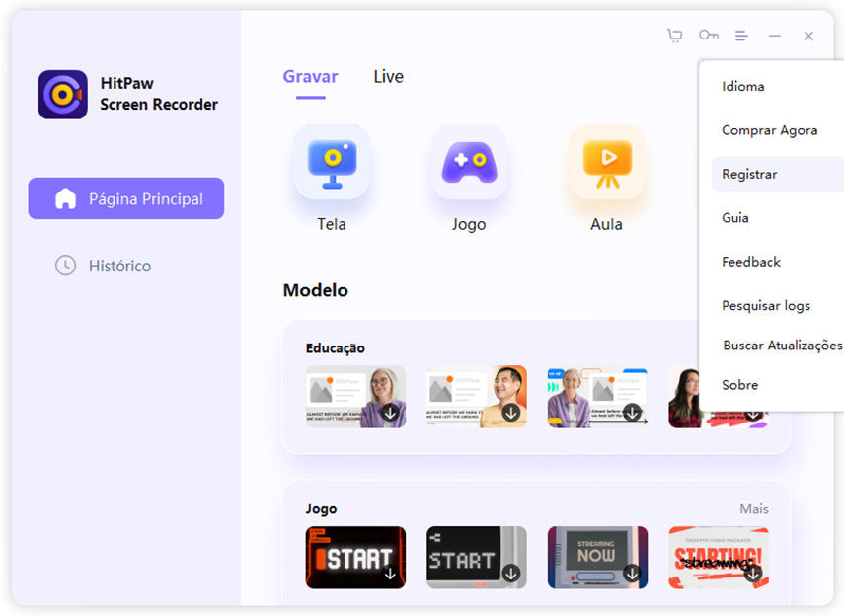Image resolution: width=844 pixels, height=616 pixels.
Task: Click the key registration icon
Action: (708, 36)
